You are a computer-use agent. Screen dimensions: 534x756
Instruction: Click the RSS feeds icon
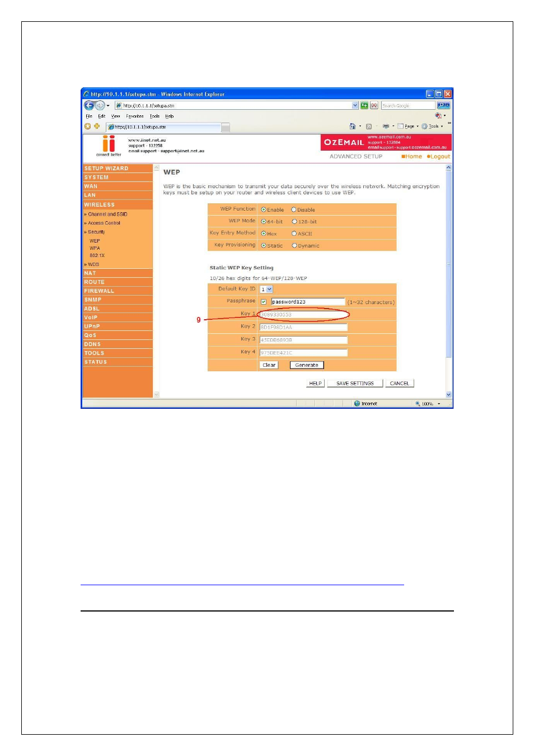(369, 127)
